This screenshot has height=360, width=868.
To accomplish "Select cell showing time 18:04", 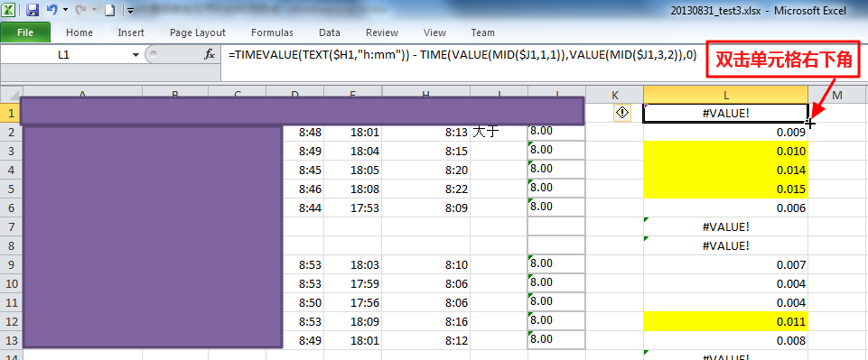I will tap(352, 151).
